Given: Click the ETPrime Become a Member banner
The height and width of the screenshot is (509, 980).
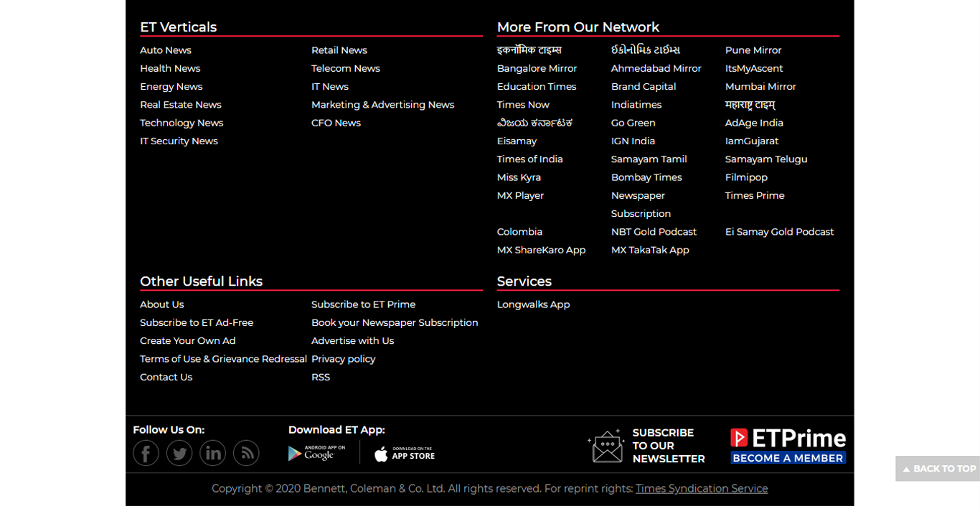Looking at the screenshot, I should coord(788,446).
